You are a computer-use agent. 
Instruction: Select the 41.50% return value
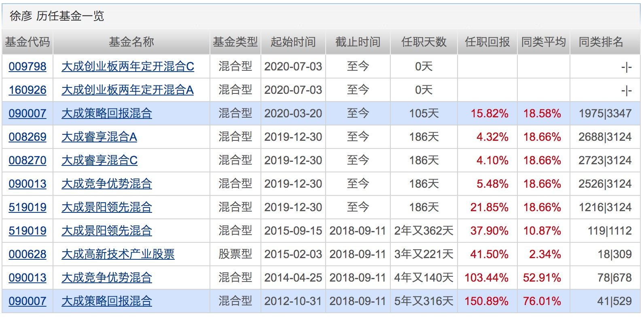489,254
